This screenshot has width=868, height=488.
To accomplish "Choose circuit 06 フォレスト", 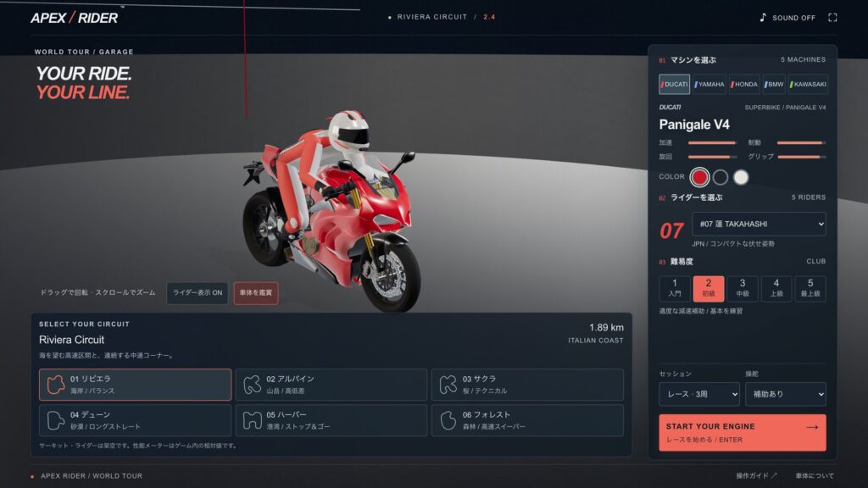I will 527,420.
